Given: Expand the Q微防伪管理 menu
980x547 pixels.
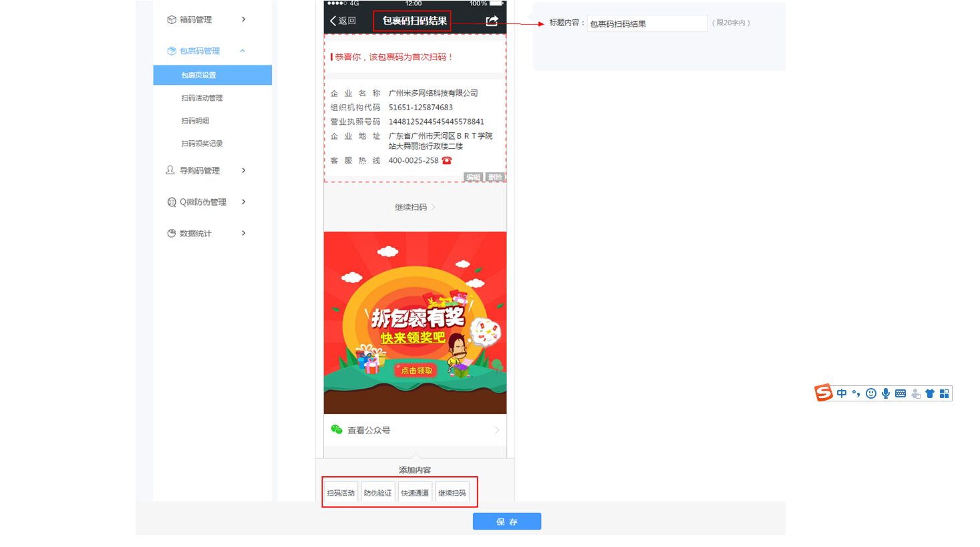Looking at the screenshot, I should pos(206,202).
